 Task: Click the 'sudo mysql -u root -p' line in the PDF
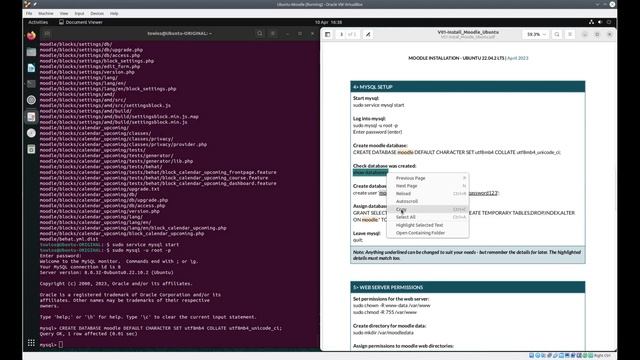[x=375, y=125]
